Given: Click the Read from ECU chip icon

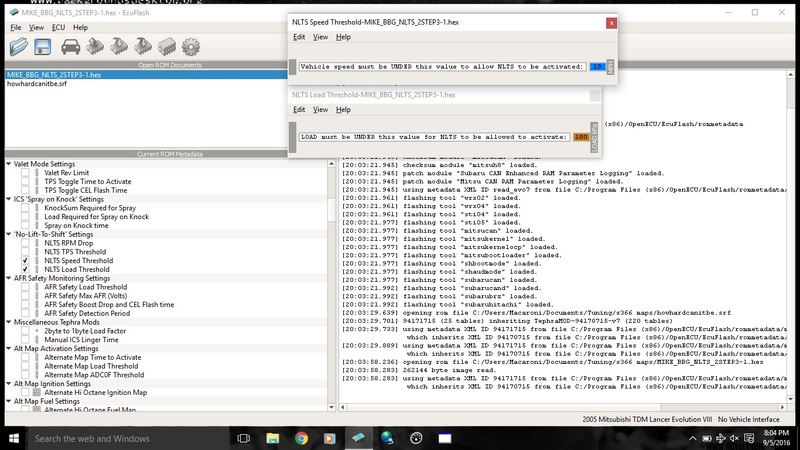Looking at the screenshot, I should tap(95, 47).
